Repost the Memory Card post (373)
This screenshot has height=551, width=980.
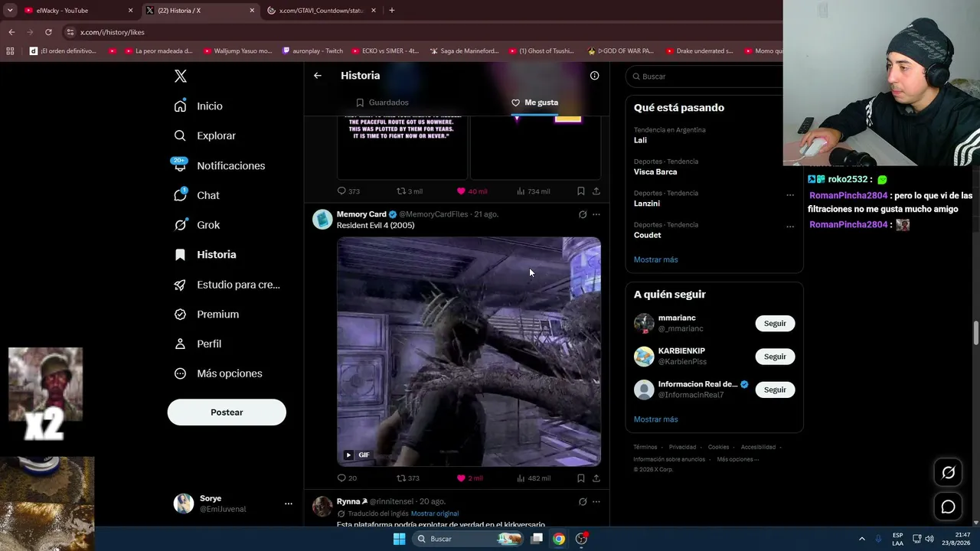coord(407,478)
